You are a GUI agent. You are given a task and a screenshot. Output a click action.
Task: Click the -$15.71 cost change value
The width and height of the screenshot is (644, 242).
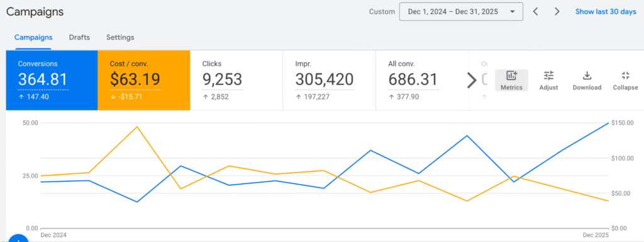pyautogui.click(x=130, y=97)
